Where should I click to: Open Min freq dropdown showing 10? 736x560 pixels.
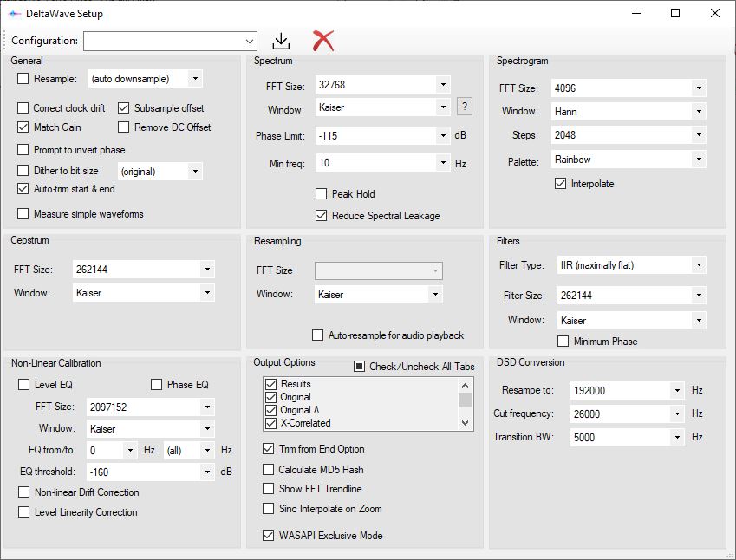pyautogui.click(x=382, y=163)
